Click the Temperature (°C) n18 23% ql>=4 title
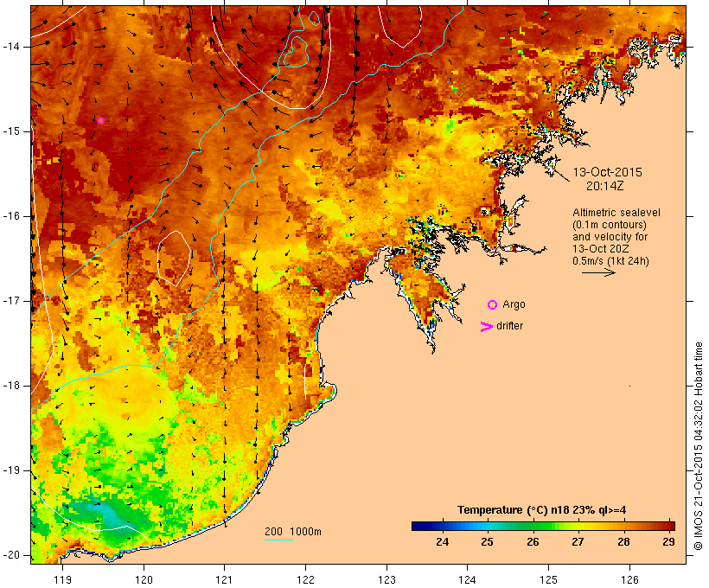This screenshot has width=709, height=588. pyautogui.click(x=542, y=510)
